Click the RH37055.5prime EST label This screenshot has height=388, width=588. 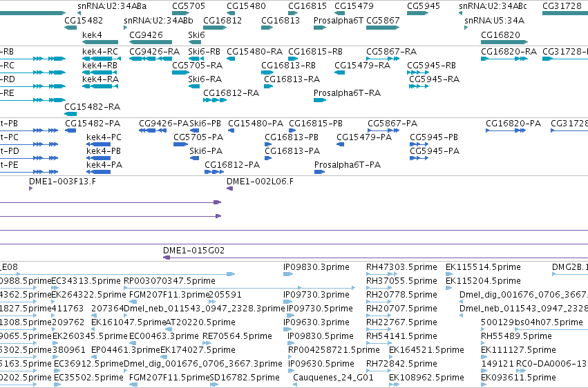401,281
